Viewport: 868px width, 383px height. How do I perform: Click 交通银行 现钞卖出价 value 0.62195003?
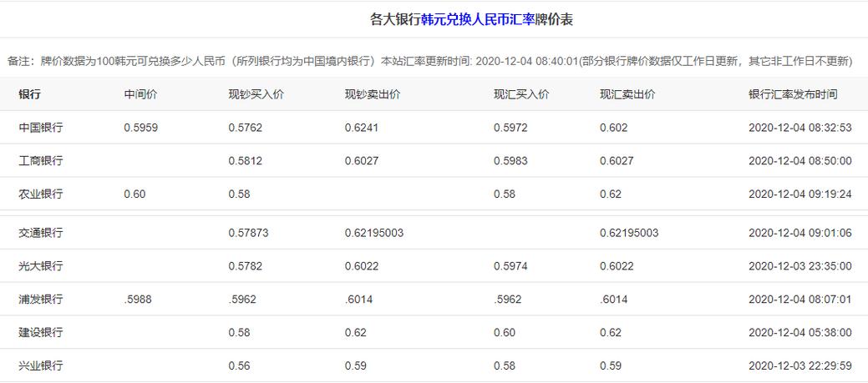click(374, 233)
